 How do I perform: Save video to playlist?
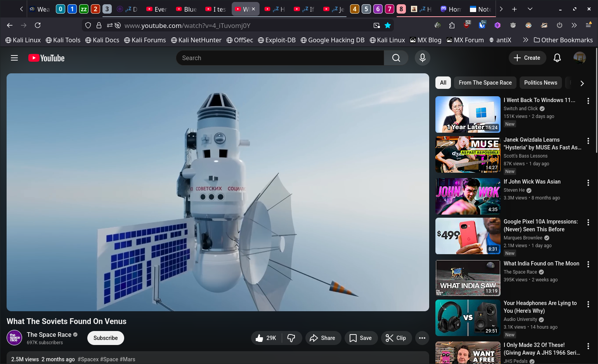coord(361,338)
